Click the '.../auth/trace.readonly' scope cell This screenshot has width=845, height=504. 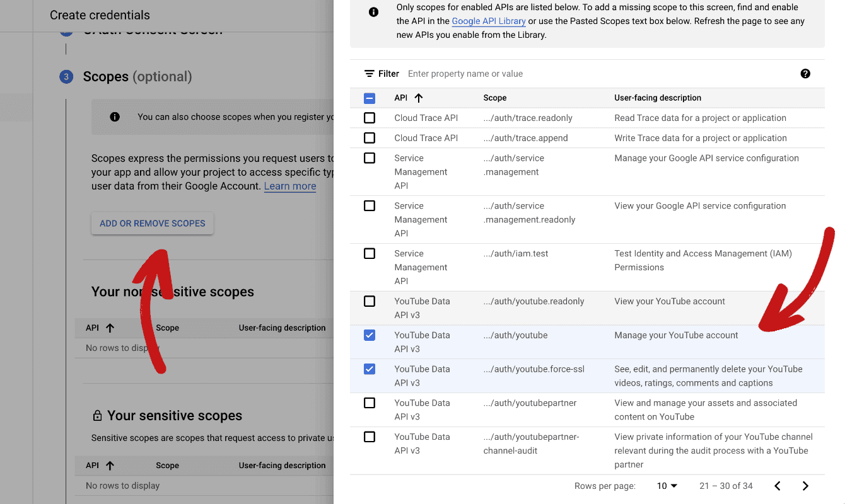pos(528,118)
